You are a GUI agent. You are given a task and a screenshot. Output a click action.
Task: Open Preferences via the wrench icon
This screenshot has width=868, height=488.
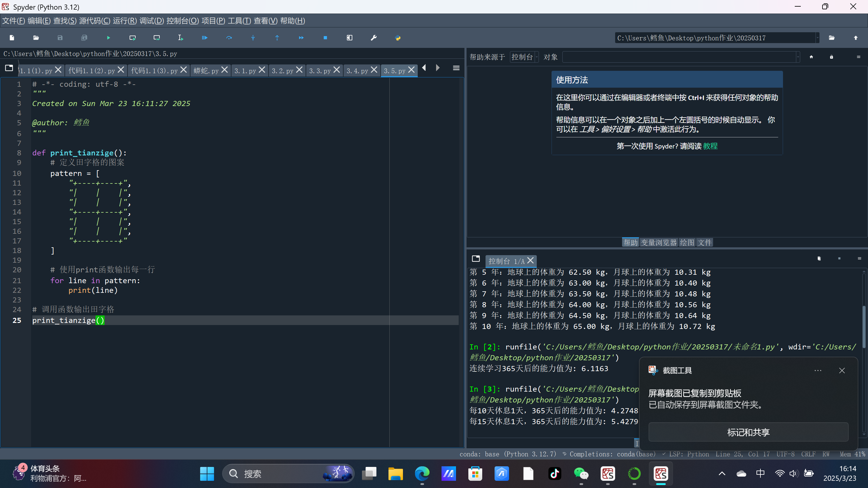[x=373, y=38]
